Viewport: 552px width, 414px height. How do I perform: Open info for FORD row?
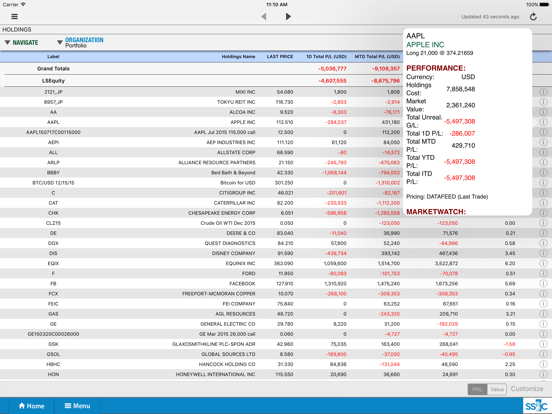point(543,274)
